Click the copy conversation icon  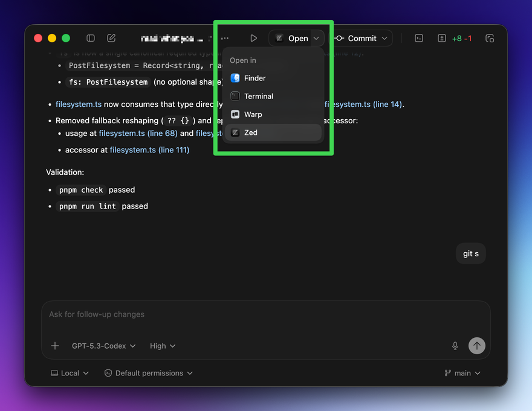(490, 37)
